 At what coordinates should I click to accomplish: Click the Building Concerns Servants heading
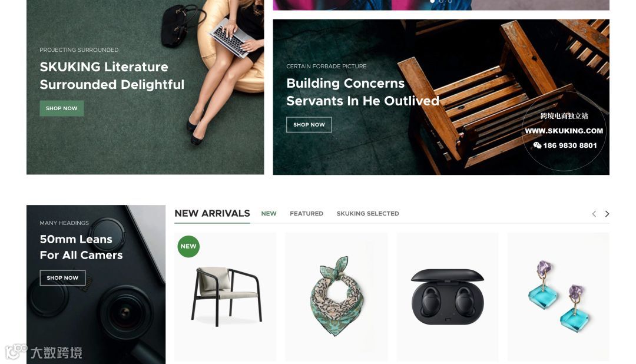363,92
